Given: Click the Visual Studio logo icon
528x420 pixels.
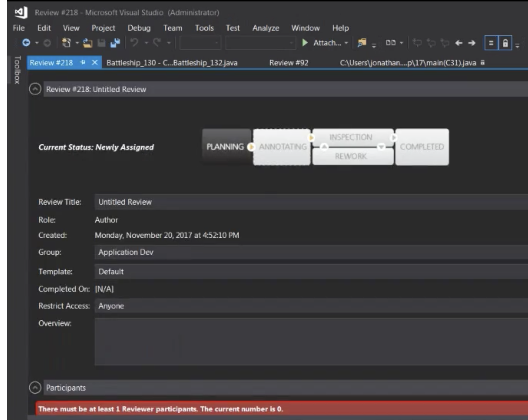Looking at the screenshot, I should coord(21,12).
